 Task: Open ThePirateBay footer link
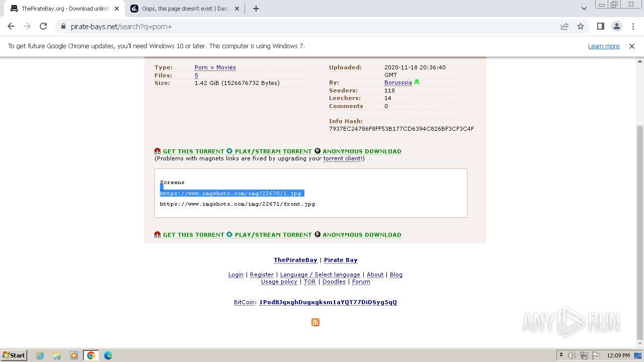click(x=295, y=260)
